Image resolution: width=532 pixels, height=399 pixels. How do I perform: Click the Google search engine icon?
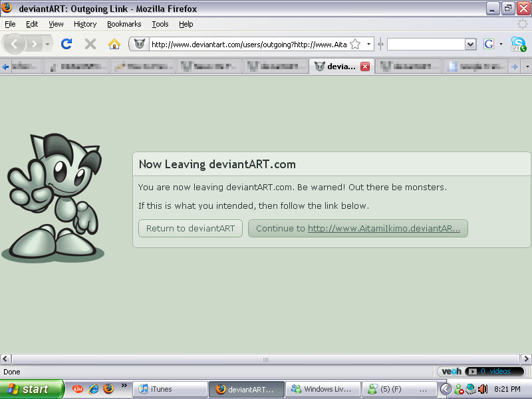[x=489, y=44]
